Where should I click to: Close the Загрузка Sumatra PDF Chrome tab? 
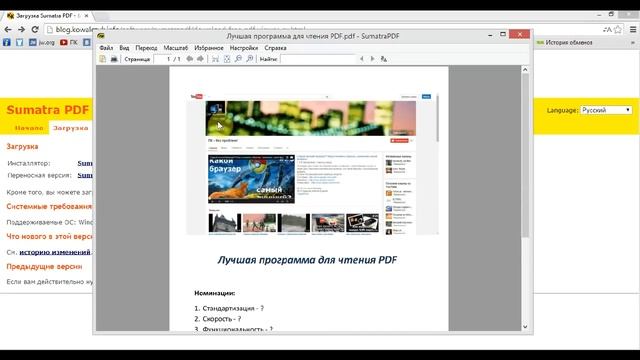coord(86,16)
